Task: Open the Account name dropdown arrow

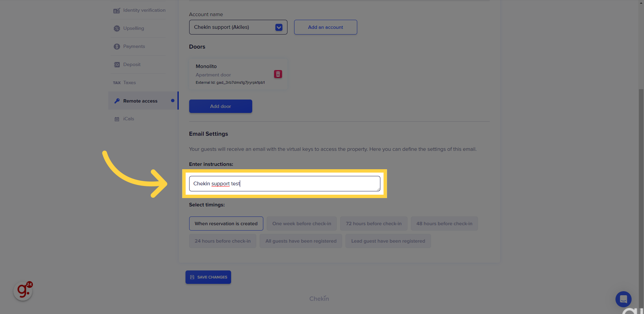Action: pos(279,27)
